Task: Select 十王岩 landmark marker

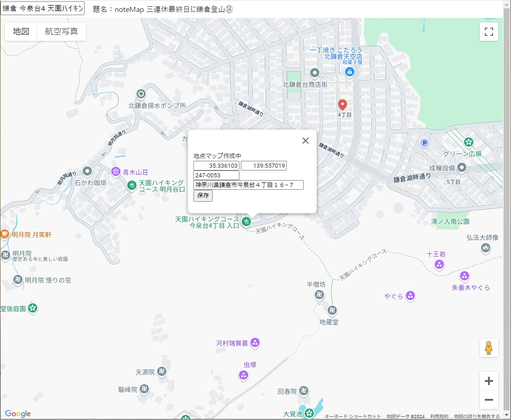Action: pos(439,264)
